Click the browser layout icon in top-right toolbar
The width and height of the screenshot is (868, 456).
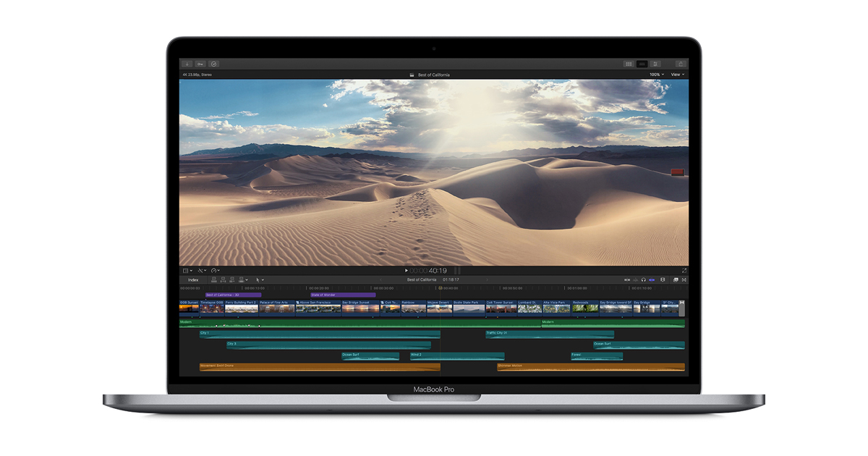tap(628, 64)
